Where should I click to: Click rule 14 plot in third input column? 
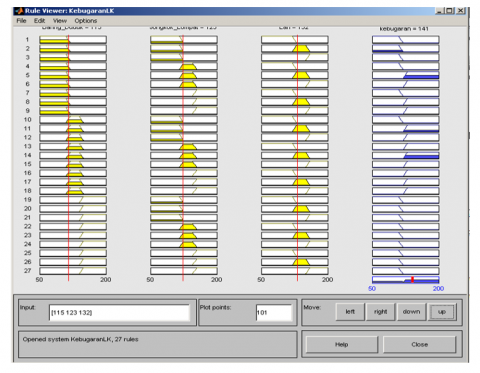295,155
